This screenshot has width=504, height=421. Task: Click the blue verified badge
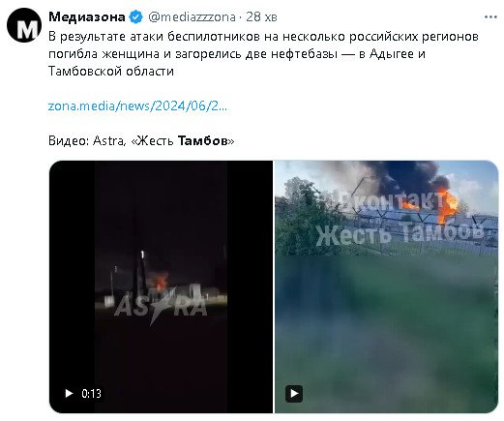[x=135, y=16]
